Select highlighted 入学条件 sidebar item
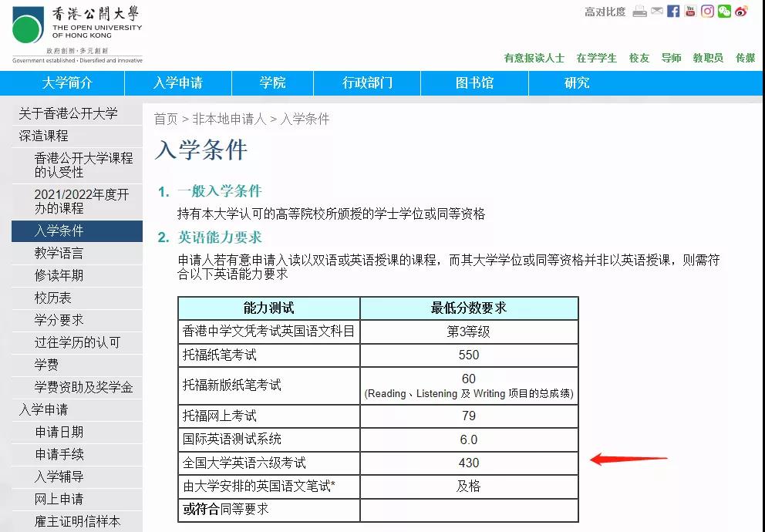765x532 pixels. pyautogui.click(x=77, y=231)
